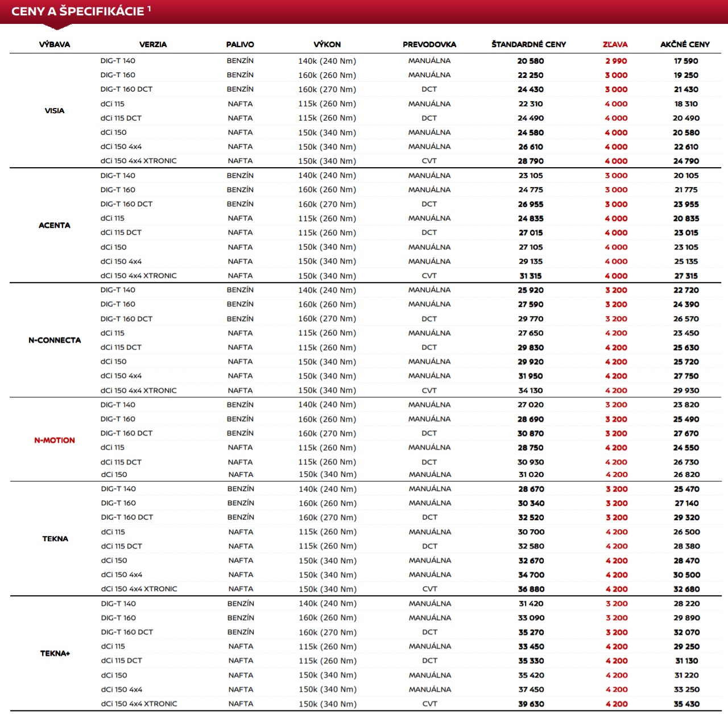Select standard price 24 430
The image size is (728, 723).
pos(531,89)
